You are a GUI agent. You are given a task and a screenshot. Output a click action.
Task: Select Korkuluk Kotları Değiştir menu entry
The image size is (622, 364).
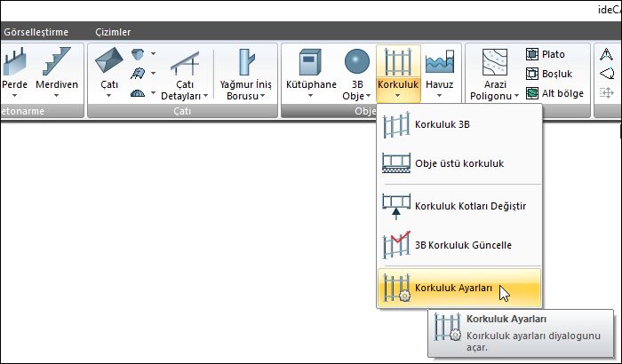point(459,206)
